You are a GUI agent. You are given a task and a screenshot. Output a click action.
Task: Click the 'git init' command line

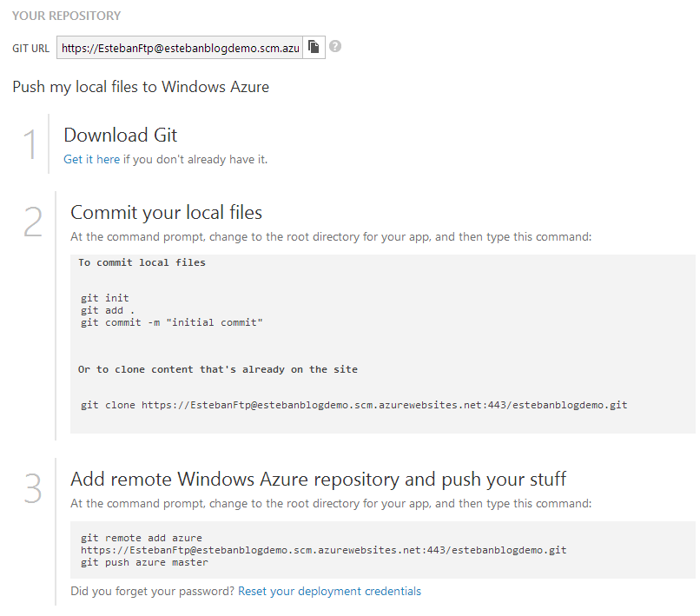(x=104, y=298)
